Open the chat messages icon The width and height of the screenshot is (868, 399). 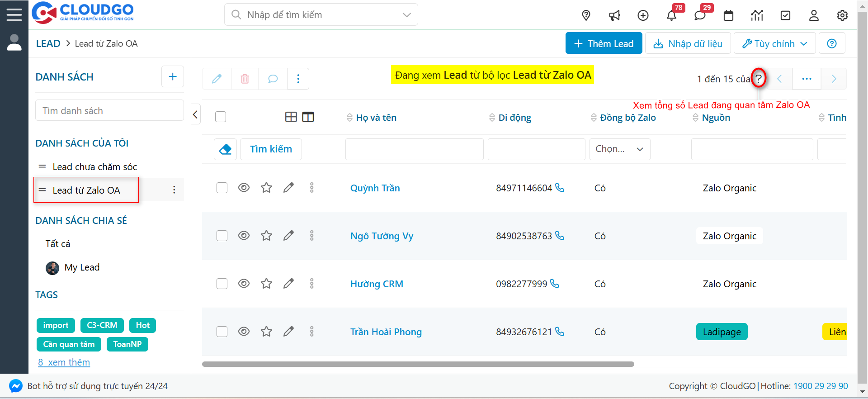(x=700, y=15)
